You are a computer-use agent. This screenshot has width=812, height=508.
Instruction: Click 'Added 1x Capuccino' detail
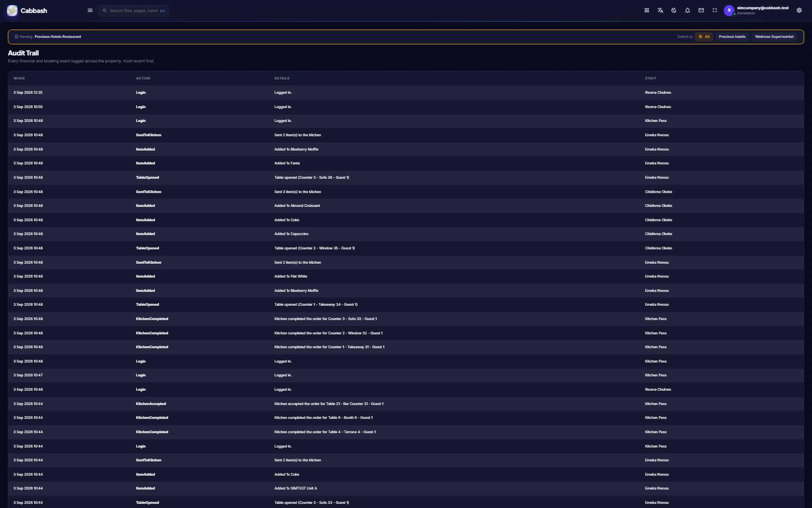(x=292, y=234)
